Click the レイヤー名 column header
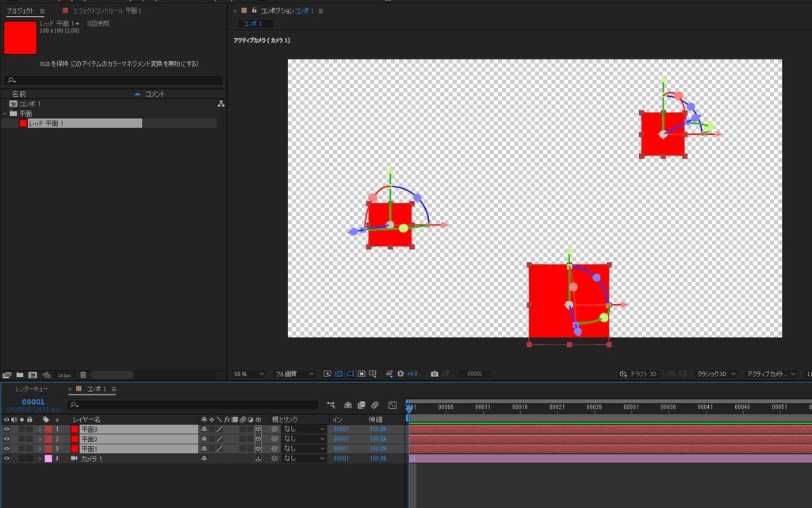The width and height of the screenshot is (812, 508). point(86,419)
